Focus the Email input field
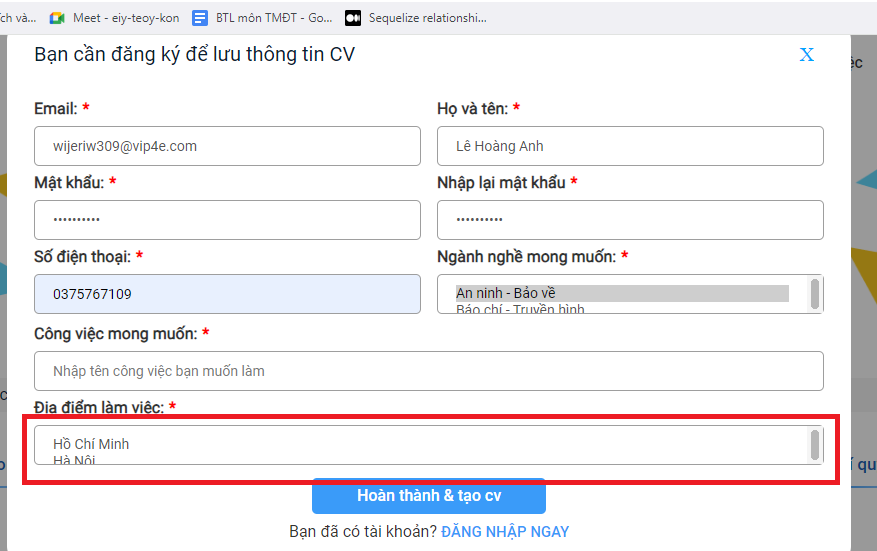This screenshot has height=551, width=877. pyautogui.click(x=227, y=146)
